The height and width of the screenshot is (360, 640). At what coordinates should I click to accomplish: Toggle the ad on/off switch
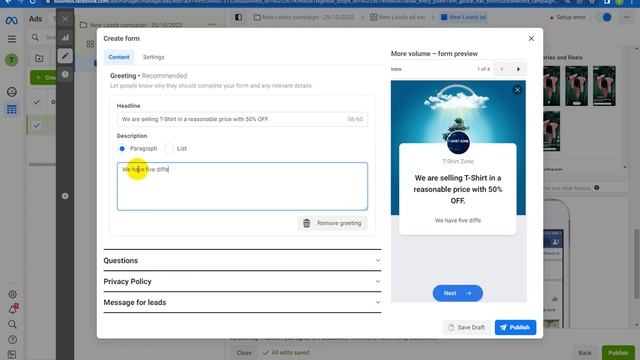tap(604, 18)
